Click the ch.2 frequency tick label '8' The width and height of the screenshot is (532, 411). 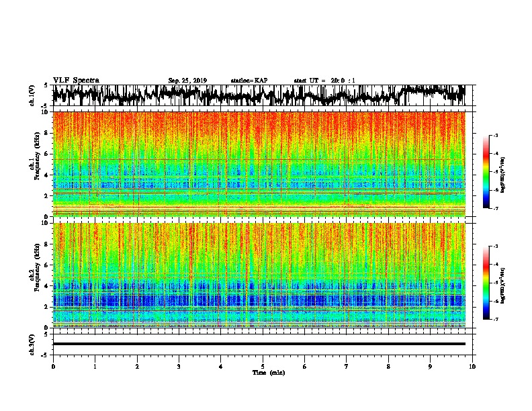pyautogui.click(x=46, y=244)
